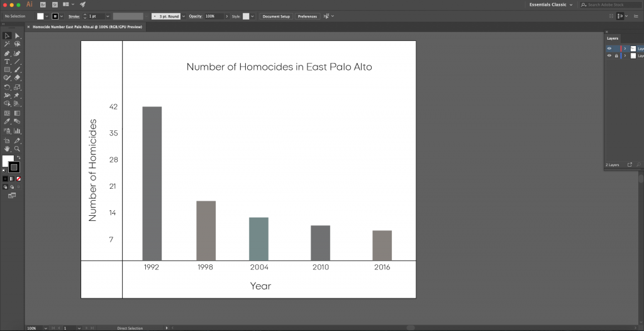The height and width of the screenshot is (331, 644).
Task: Open Adobe Bridge from top bar
Action: pos(43,4)
